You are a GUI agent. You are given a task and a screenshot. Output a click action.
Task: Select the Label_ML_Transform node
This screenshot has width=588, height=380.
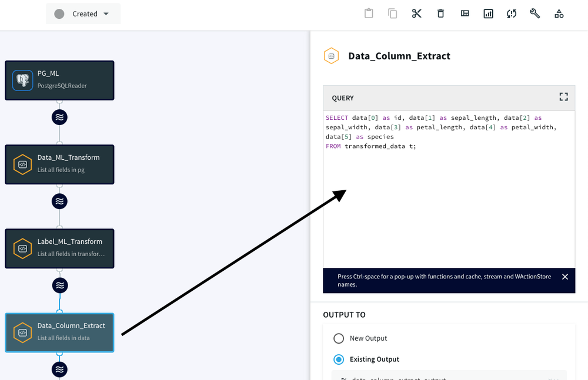coord(59,248)
